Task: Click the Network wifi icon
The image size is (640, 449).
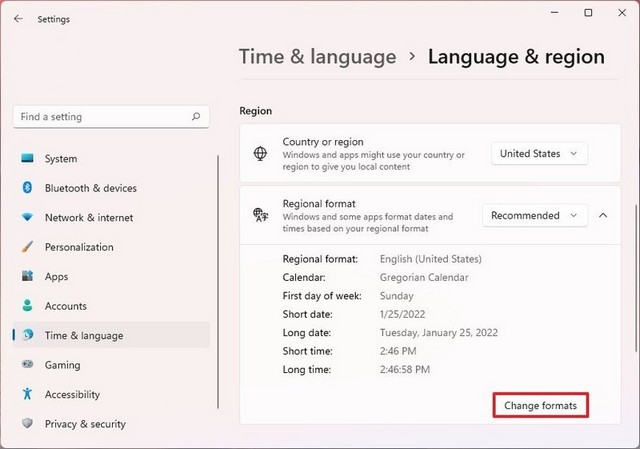Action: click(x=27, y=217)
